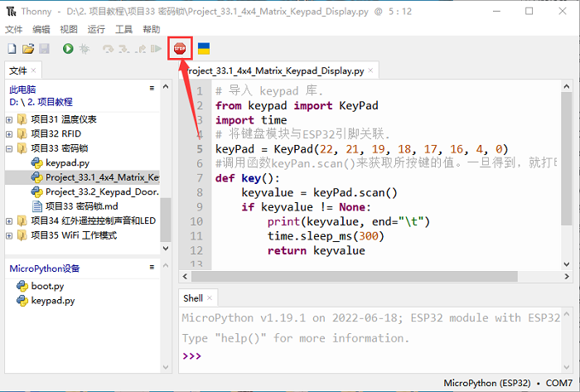This screenshot has height=392, width=580.
Task: Create a new file from the toolbar
Action: point(12,50)
